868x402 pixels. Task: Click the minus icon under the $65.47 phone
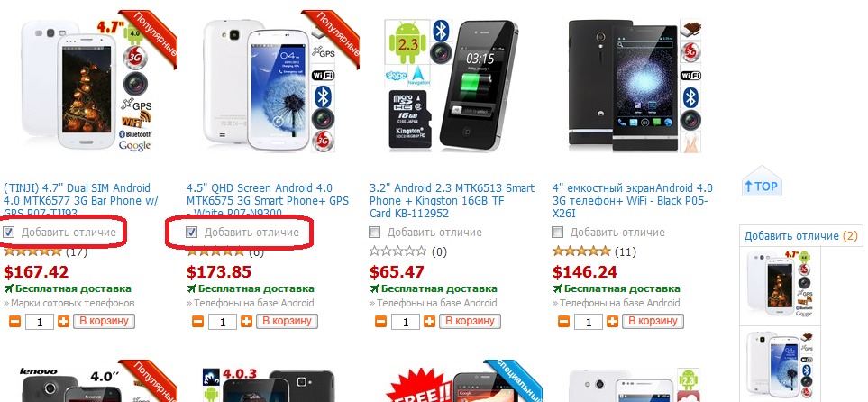click(380, 321)
